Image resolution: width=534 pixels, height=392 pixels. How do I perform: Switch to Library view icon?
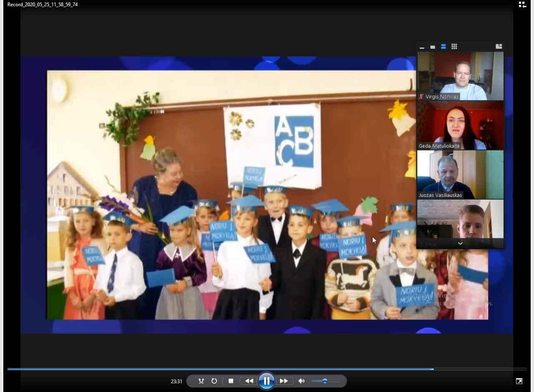[x=522, y=5]
